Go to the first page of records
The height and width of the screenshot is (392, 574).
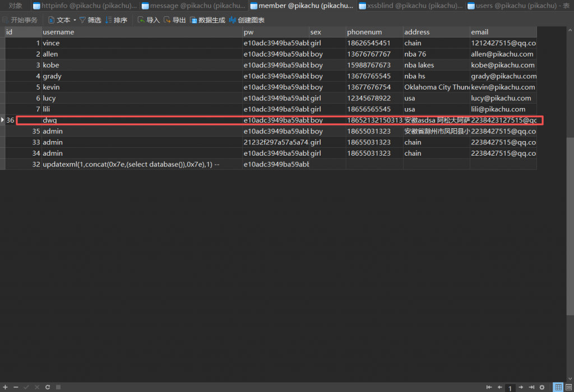click(x=489, y=387)
